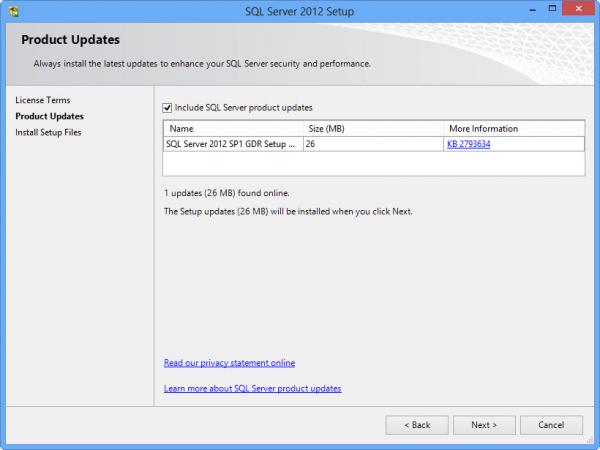The image size is (600, 450).
Task: Click the SQL Server Setup title bar icon
Action: point(13,11)
